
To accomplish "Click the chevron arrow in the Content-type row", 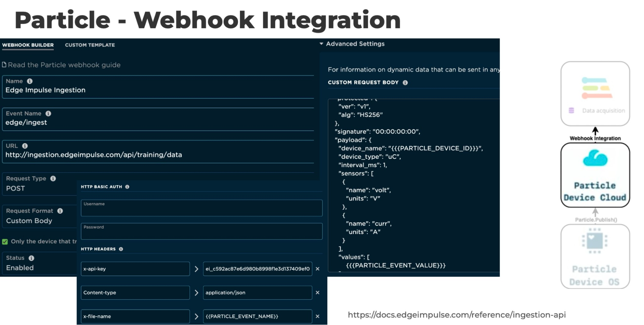I will 196,293.
